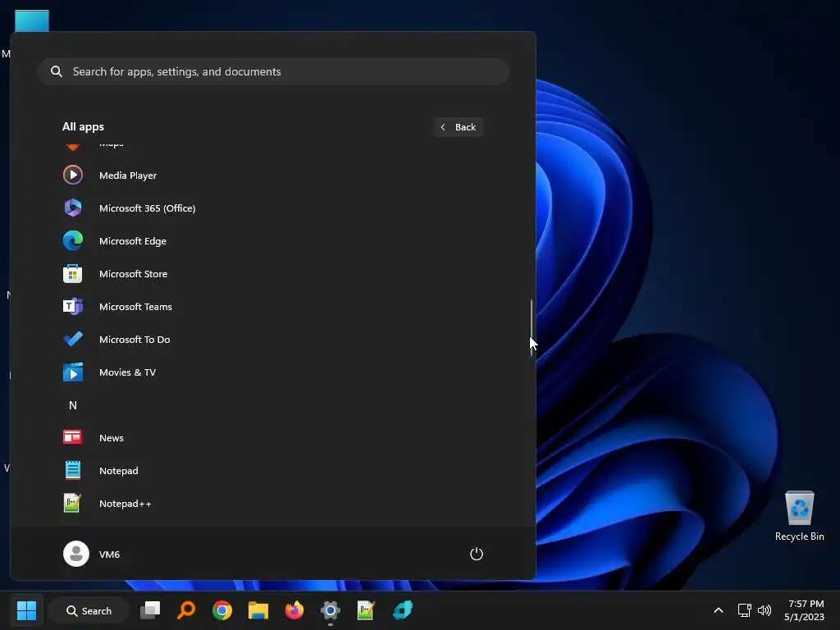Open the power options button
840x630 pixels.
(477, 554)
